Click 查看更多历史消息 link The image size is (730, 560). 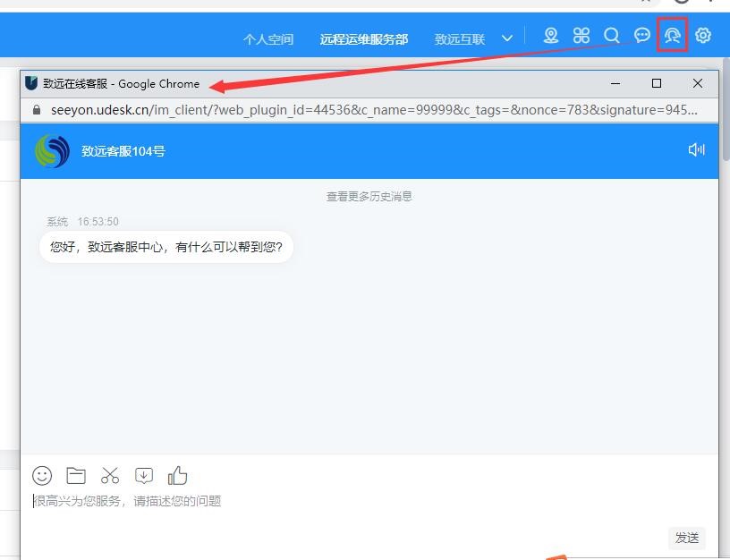coord(369,197)
